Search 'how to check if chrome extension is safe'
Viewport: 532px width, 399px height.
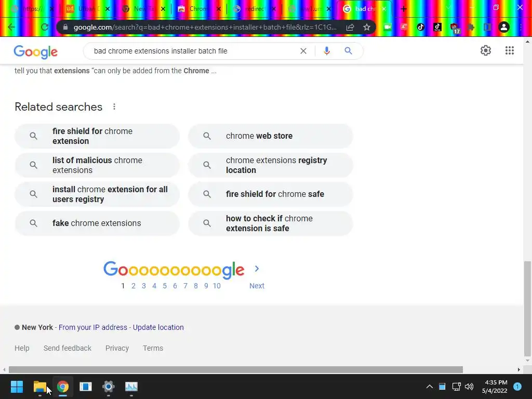pos(271,223)
